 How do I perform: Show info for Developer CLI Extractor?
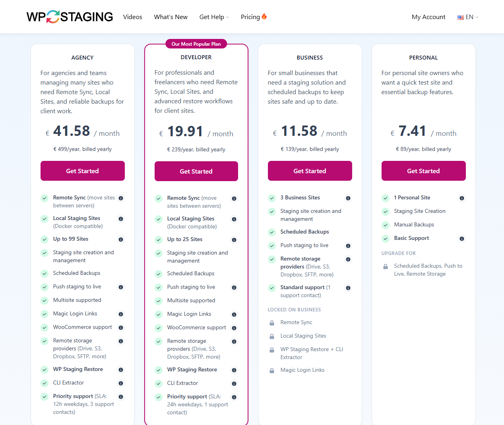click(x=234, y=384)
